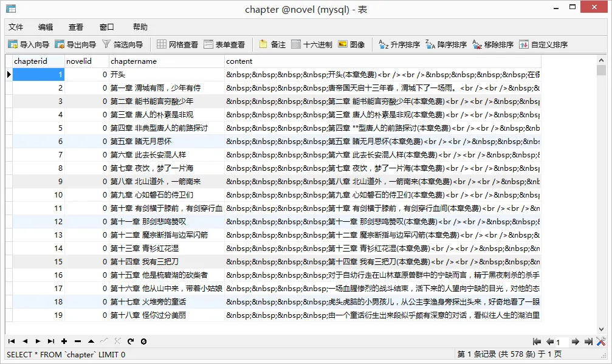Image resolution: width=612 pixels, height=364 pixels.
Task: Go to first page icon at bottom right
Action: coord(537,342)
